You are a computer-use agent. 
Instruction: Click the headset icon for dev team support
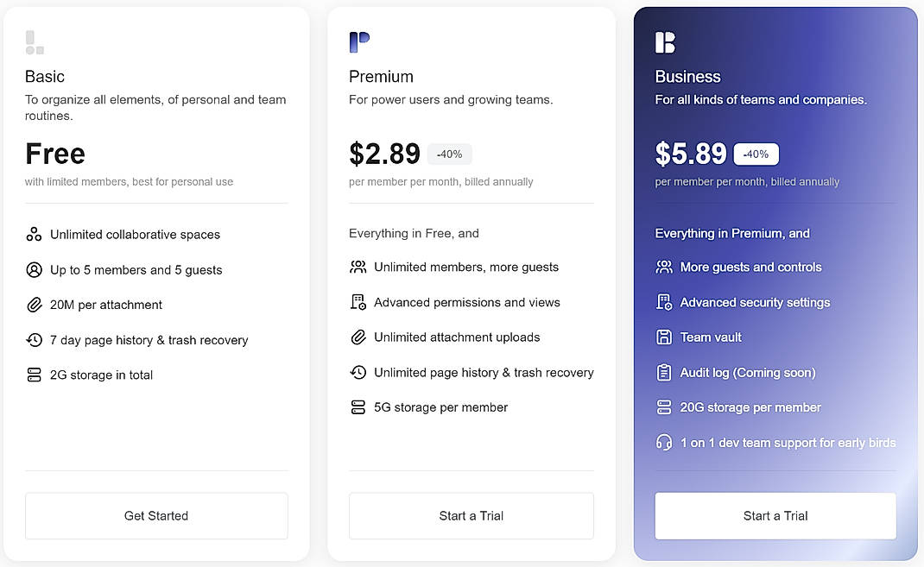coord(664,442)
